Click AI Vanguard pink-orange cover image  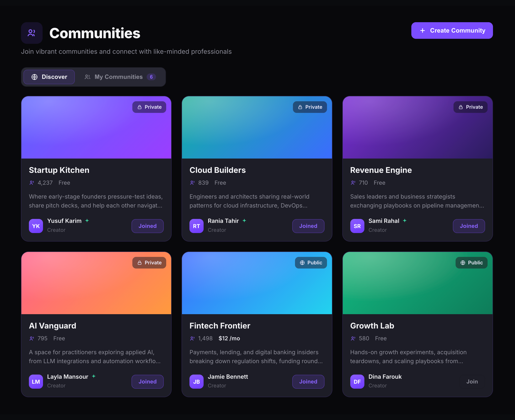click(96, 283)
